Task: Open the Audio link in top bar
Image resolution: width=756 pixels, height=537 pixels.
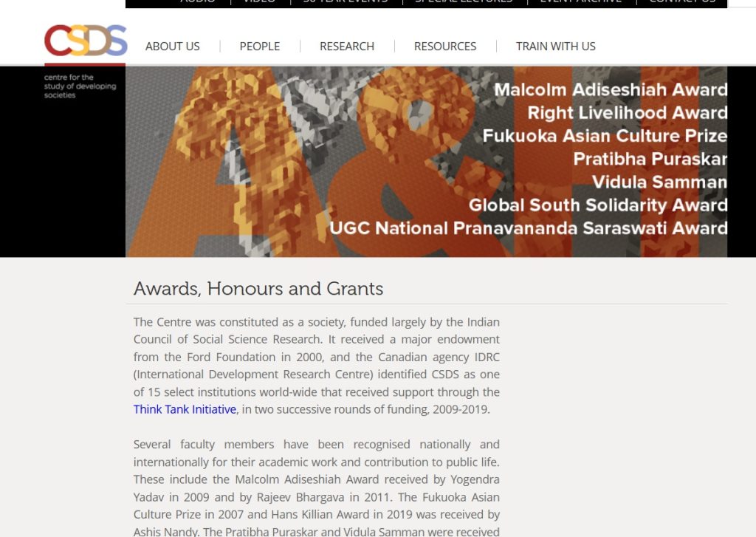Action: (198, 2)
